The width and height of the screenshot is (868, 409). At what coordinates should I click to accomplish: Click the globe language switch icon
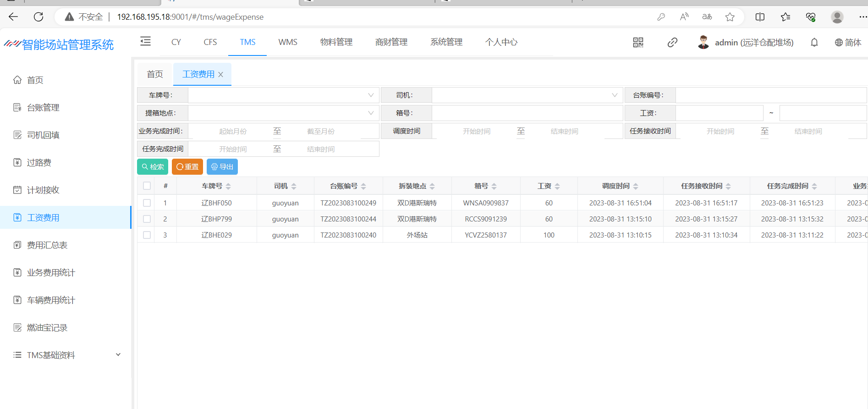[839, 43]
